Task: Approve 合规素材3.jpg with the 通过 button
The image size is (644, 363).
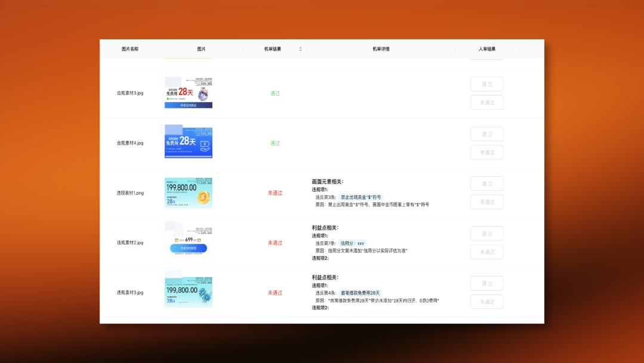Action: (x=487, y=84)
